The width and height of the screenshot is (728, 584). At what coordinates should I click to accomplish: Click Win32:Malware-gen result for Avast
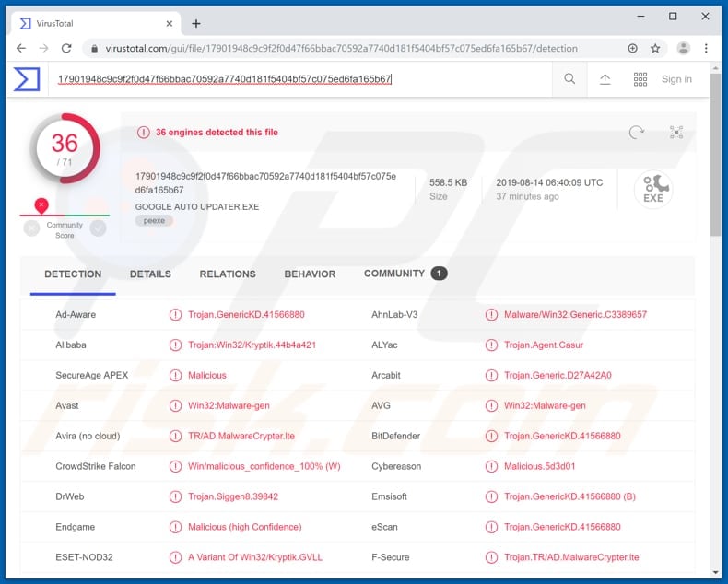(229, 405)
